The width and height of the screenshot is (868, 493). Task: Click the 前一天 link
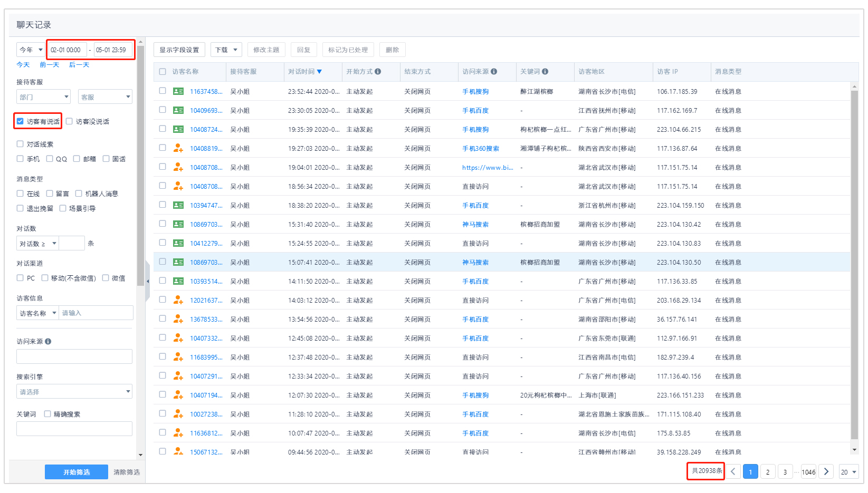pyautogui.click(x=49, y=65)
